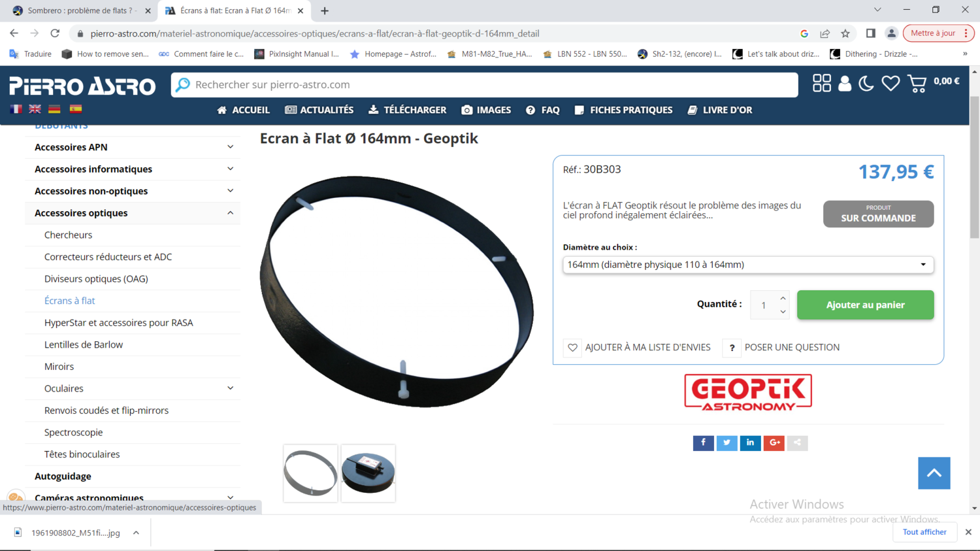Open the TÉLÉCHARGER menu item
This screenshot has width=980, height=551.
408,110
